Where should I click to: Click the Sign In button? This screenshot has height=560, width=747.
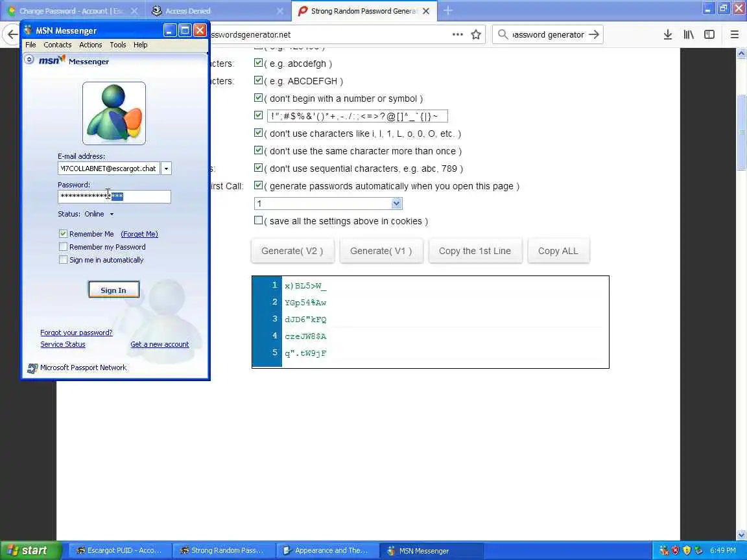click(113, 290)
